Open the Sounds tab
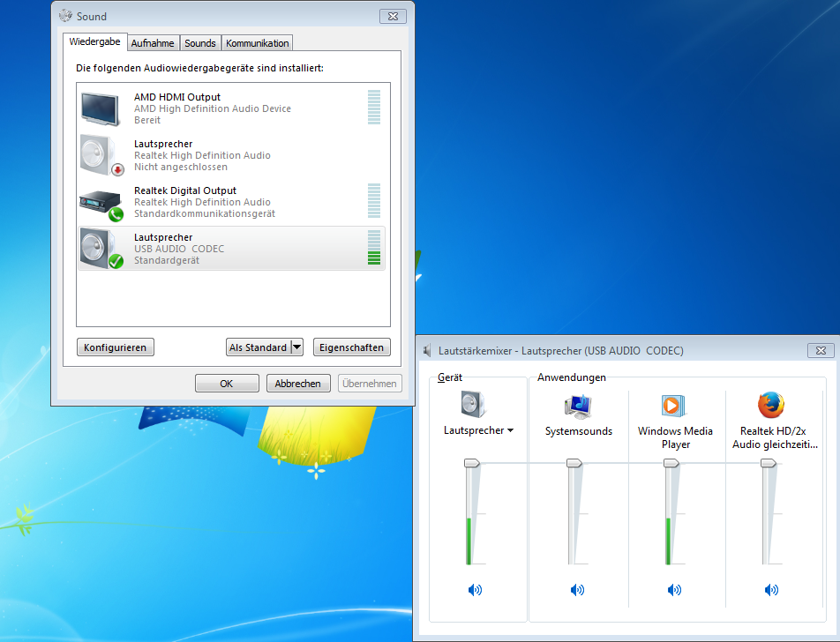The height and width of the screenshot is (642, 840). point(199,43)
